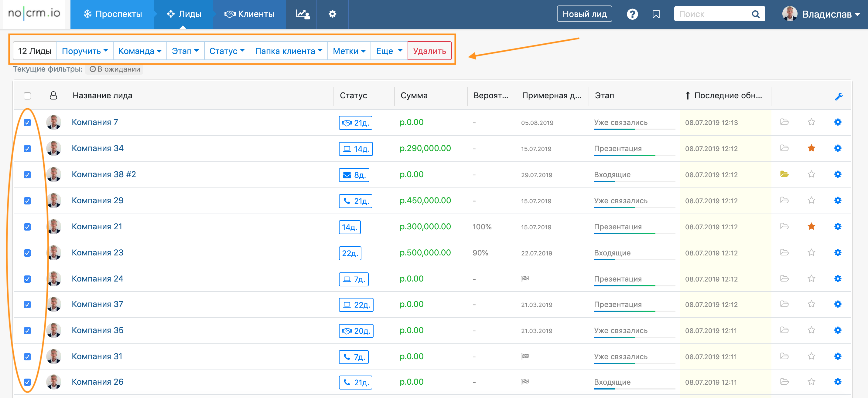Viewport: 868px width, 398px height.
Task: Uncheck the Компания 21 checkbox
Action: tap(27, 227)
